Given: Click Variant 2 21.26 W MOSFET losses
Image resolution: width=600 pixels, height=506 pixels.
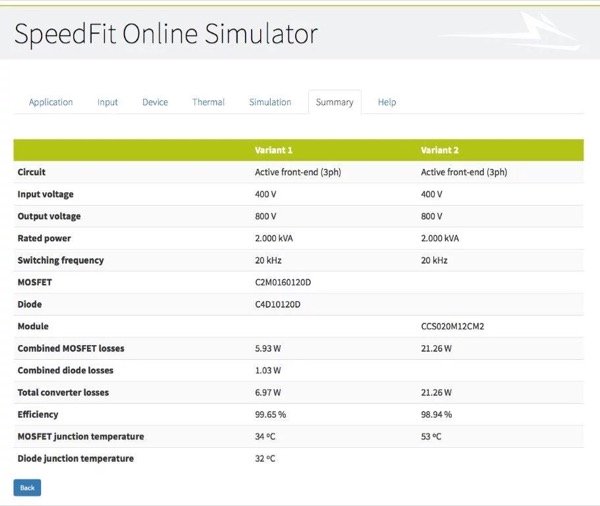Looking at the screenshot, I should pos(436,349).
